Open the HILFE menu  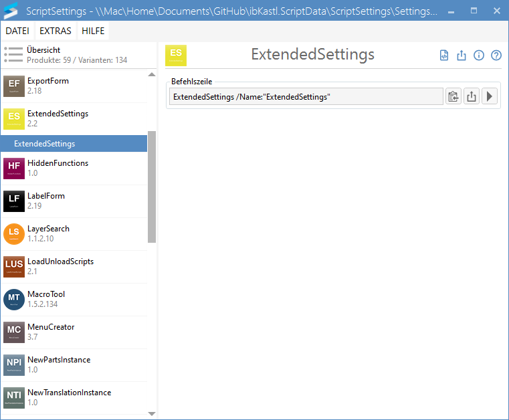[x=92, y=31]
